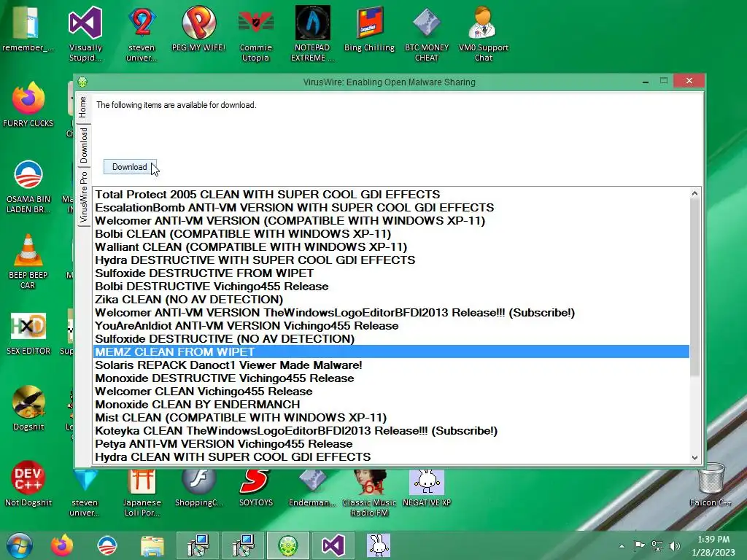The width and height of the screenshot is (747, 560).
Task: Select Sulfoxide DESTRUCTIVE FROM WIPET item
Action: 391,273
